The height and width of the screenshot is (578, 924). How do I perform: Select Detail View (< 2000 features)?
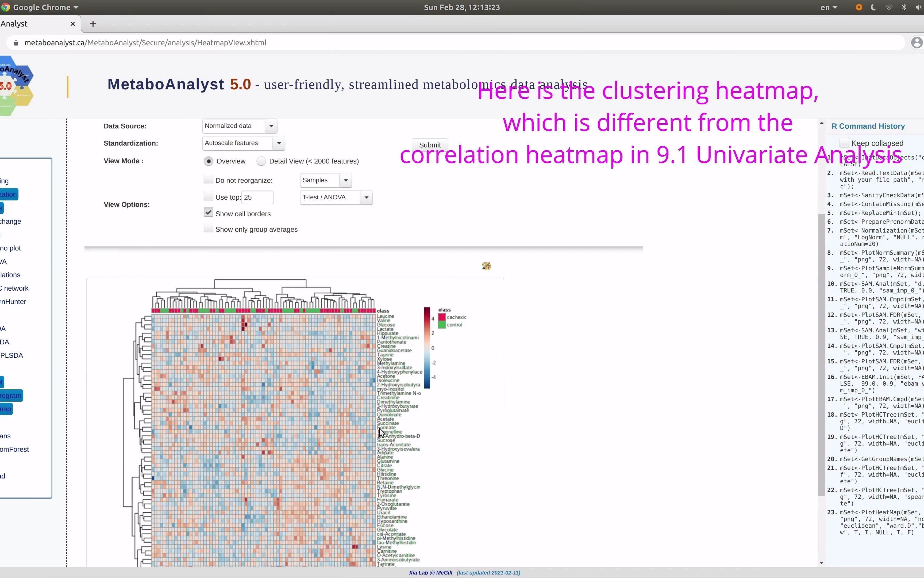261,161
